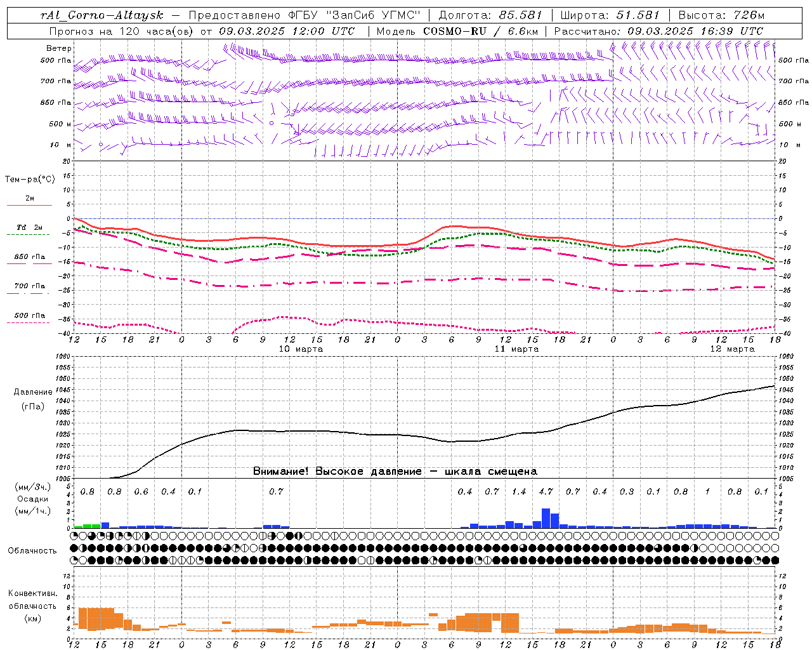Click the Тем-ра(°C) axis label
812x650 pixels.
point(30,180)
